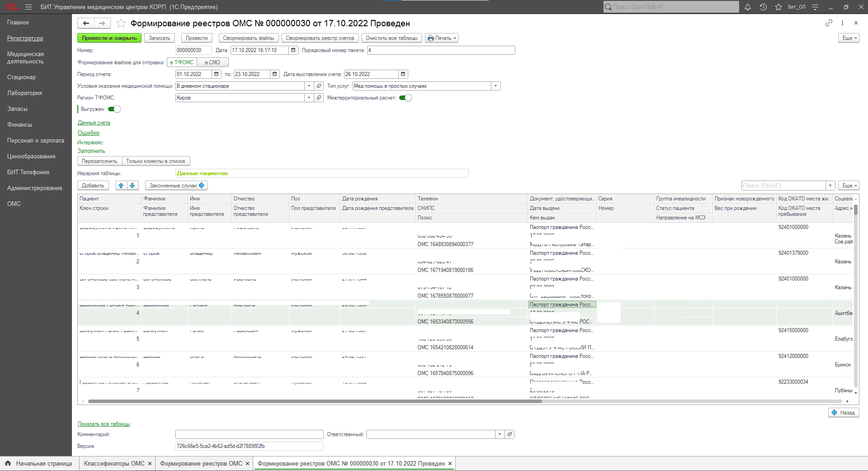Clear the table search field with the X
The image size is (868, 471).
point(830,186)
